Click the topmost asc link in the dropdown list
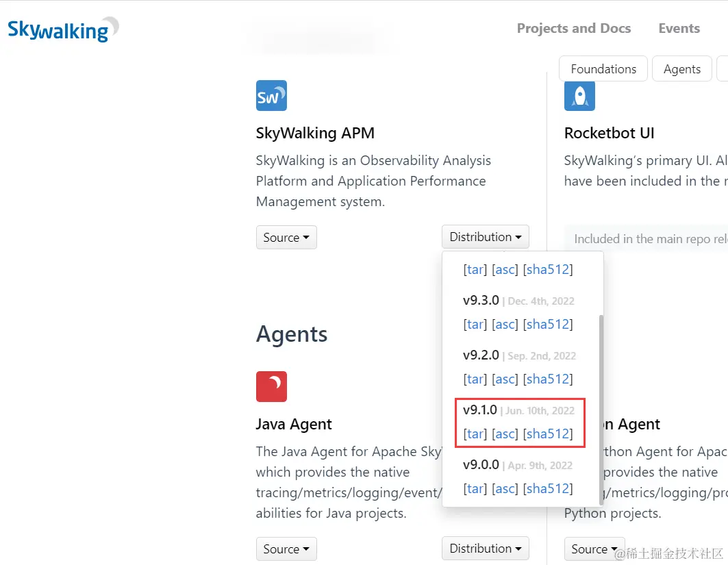The height and width of the screenshot is (565, 728). 505,269
